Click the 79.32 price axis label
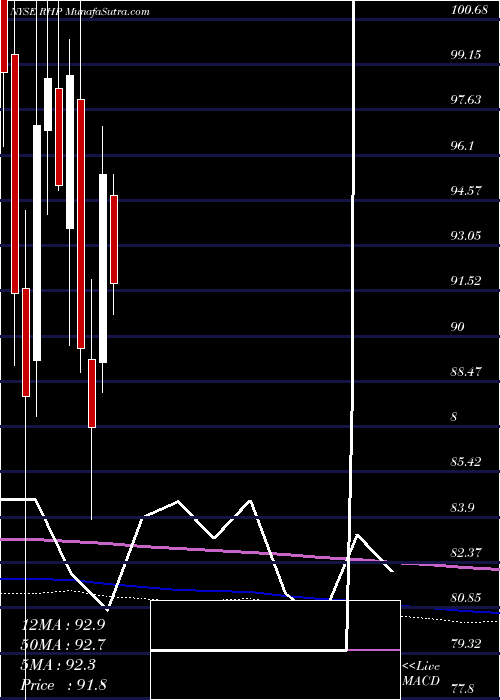 click(x=466, y=643)
